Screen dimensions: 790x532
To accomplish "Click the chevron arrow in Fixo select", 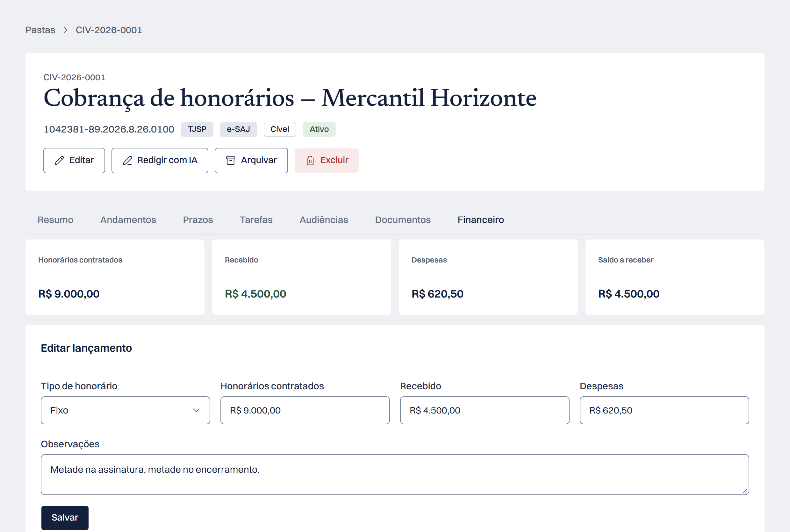I will 196,410.
